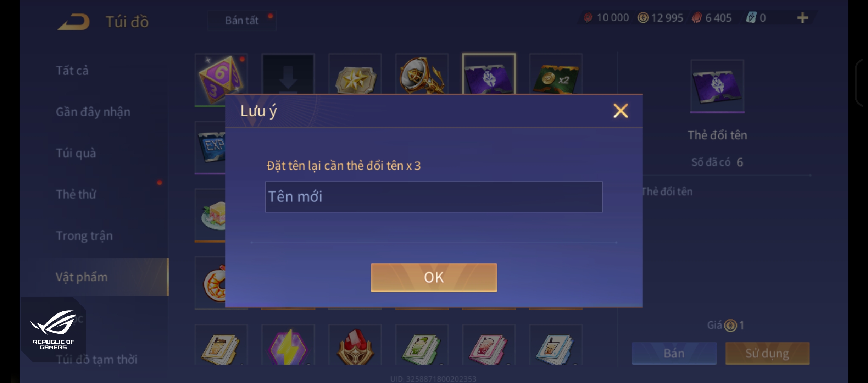The width and height of the screenshot is (868, 383).
Task: Tap the Bán tất button
Action: tap(242, 21)
